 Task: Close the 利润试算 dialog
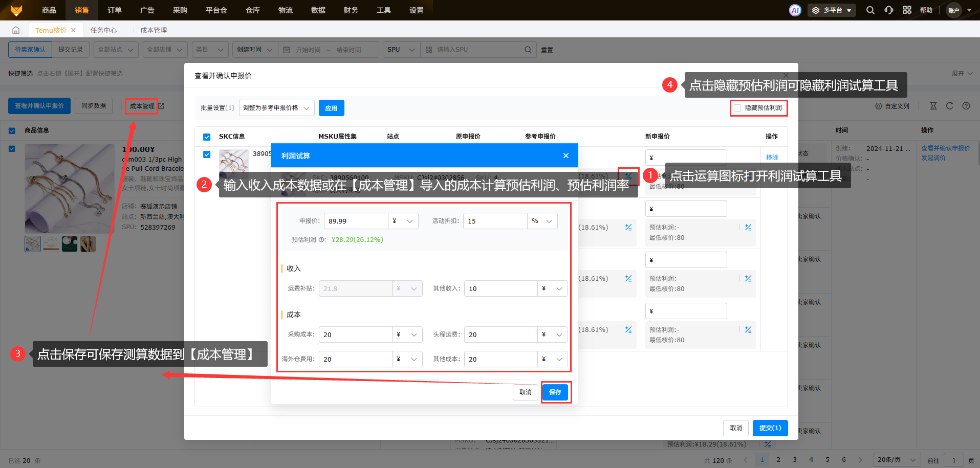(x=565, y=155)
